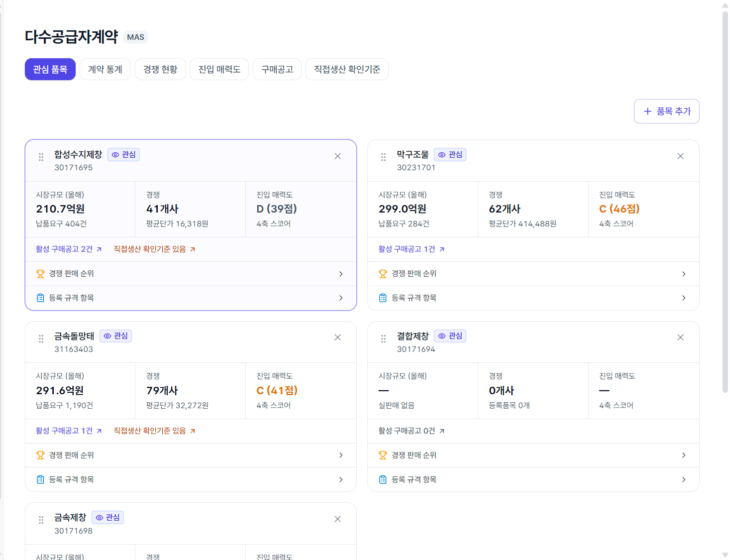Remove the 합성수지제창 card with its X
This screenshot has height=560, width=730.
[337, 156]
